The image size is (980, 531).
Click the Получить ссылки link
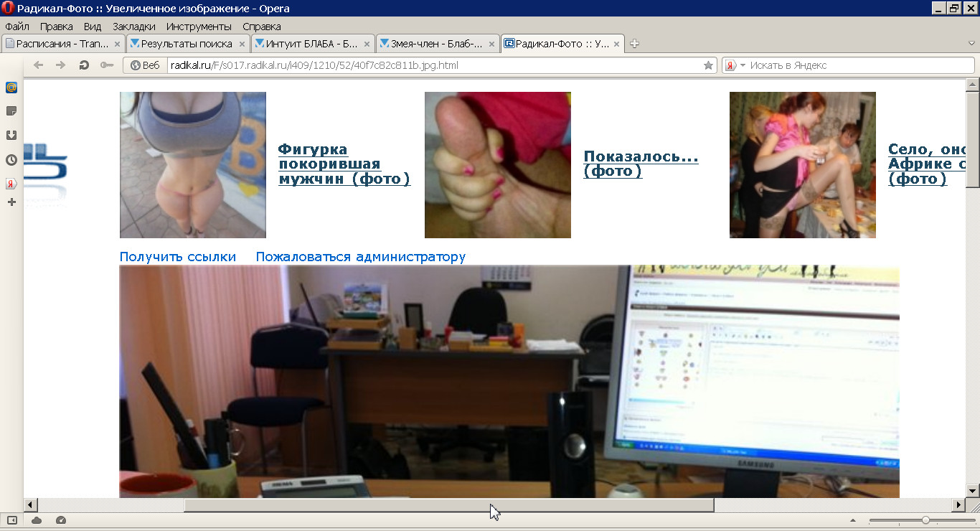[177, 257]
